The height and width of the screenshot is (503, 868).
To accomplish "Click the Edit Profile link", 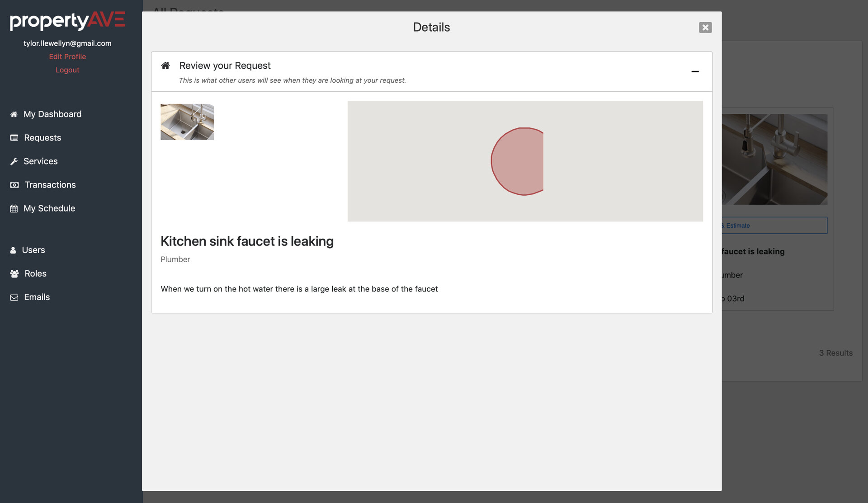I will coord(67,56).
